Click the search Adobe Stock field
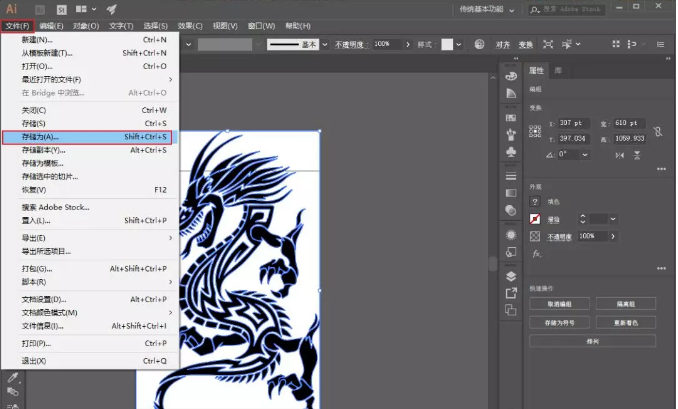Image resolution: width=678 pixels, height=409 pixels. click(x=566, y=9)
